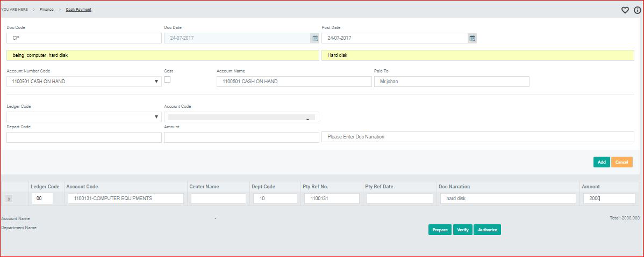The width and height of the screenshot is (644, 257).
Task: Open Cash Payment breadcrumb link
Action: [78, 10]
